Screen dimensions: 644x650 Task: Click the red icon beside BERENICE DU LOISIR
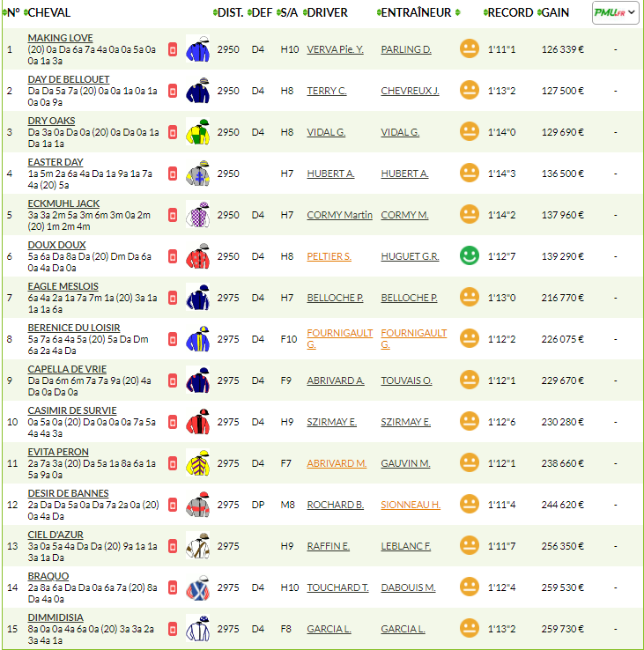(173, 339)
